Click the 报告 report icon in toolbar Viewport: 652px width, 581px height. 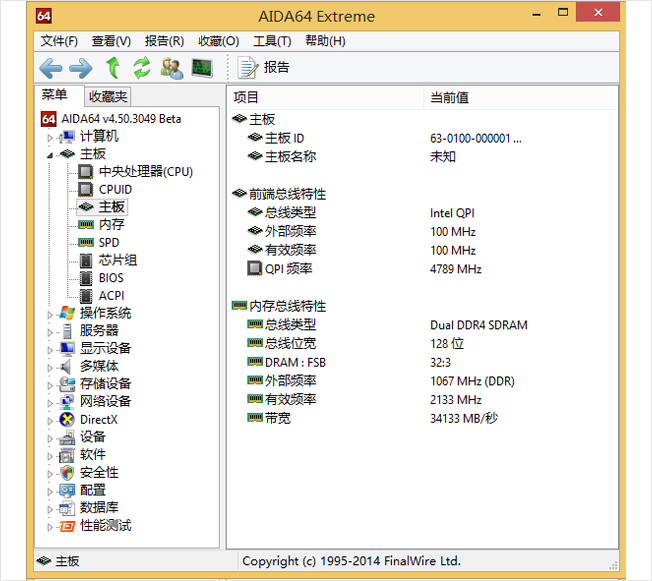tap(248, 68)
